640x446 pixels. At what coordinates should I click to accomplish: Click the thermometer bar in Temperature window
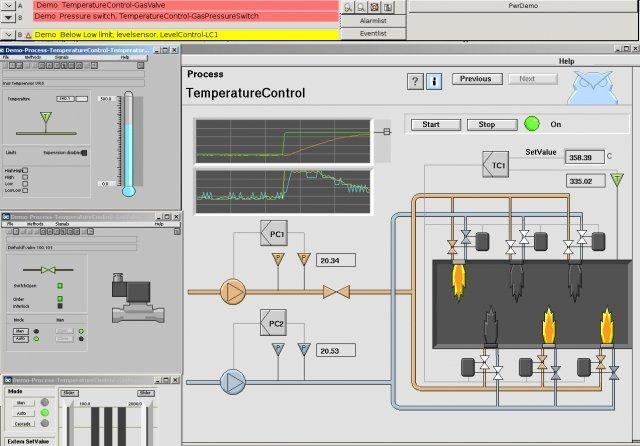pos(128,144)
